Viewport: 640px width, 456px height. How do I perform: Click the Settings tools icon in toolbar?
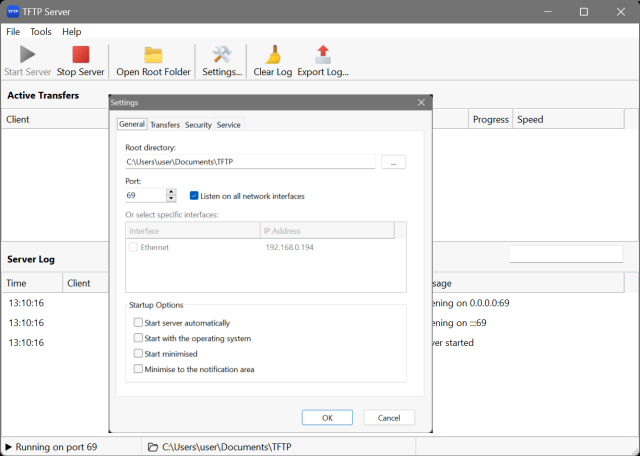pos(222,55)
